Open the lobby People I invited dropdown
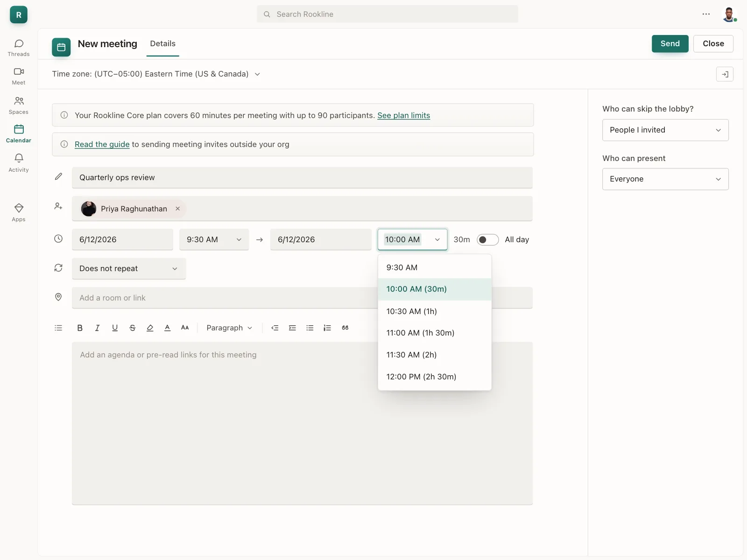Viewport: 747px width, 560px height. coord(665,130)
